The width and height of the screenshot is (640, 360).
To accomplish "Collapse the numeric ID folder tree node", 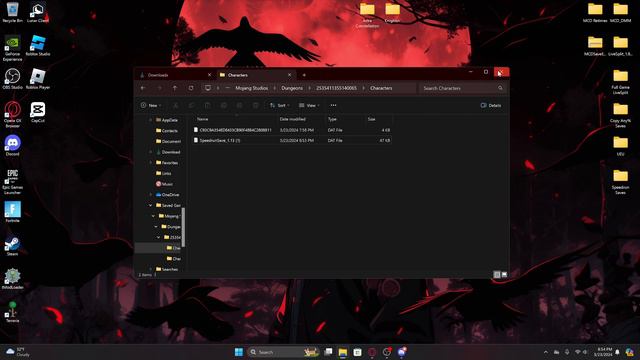I will point(159,237).
